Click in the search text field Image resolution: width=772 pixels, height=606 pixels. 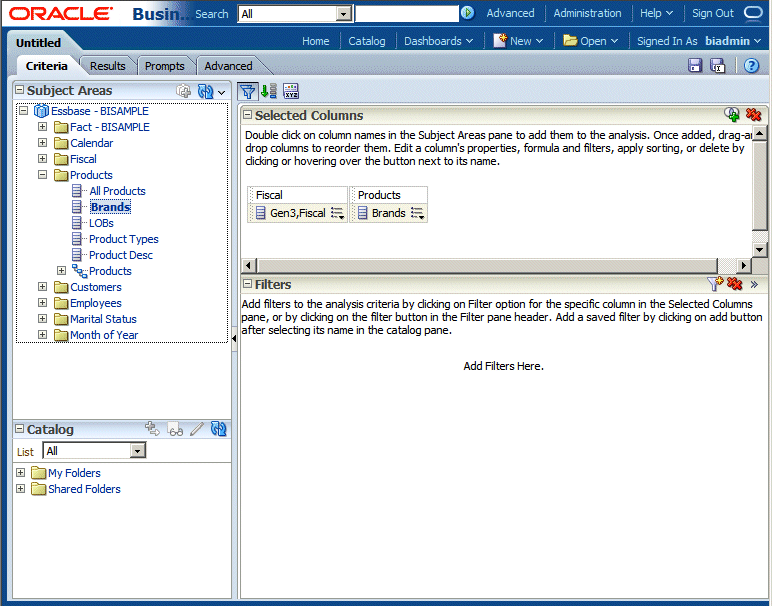(407, 14)
